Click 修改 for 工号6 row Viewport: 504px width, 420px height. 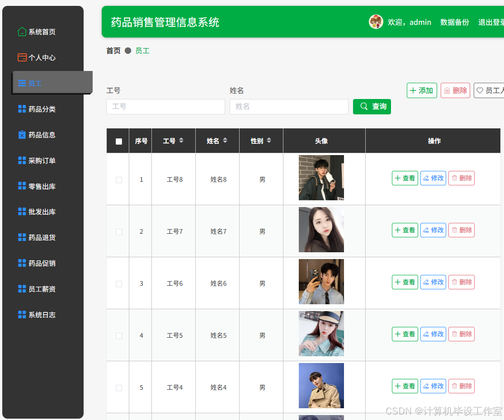(433, 282)
